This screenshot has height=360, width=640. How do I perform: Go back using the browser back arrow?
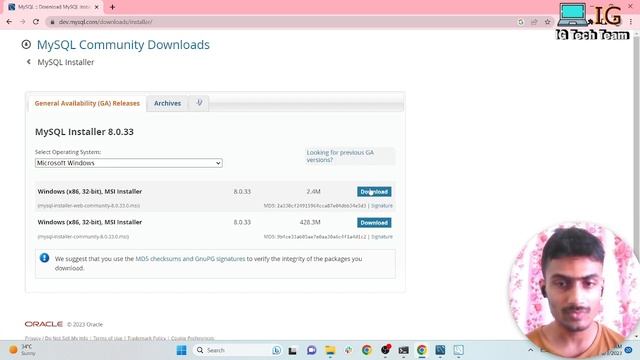pos(9,22)
